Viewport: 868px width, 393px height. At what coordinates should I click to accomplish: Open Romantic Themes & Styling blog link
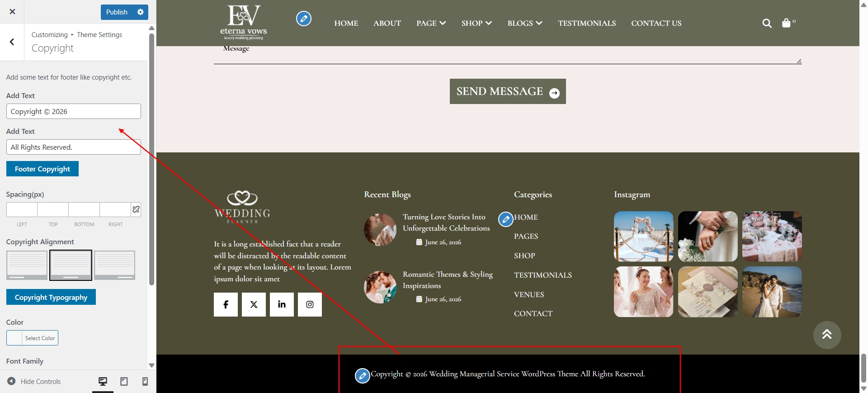click(448, 280)
